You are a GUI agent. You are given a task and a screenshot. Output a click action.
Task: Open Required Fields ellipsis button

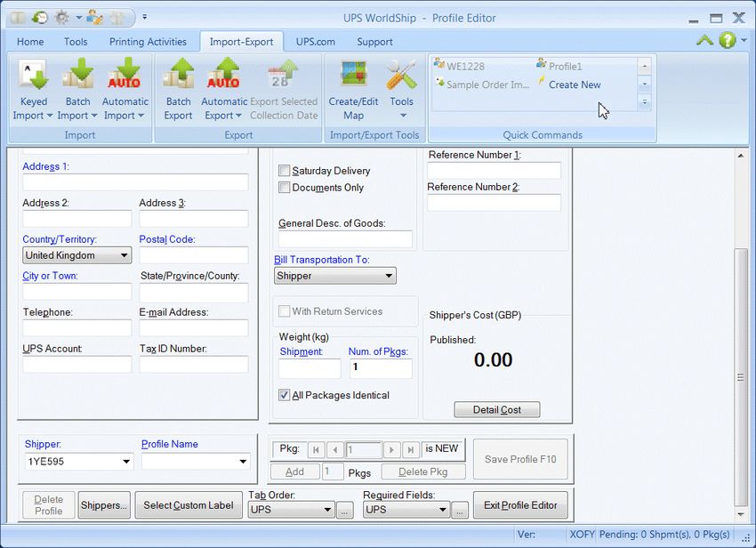(x=460, y=510)
